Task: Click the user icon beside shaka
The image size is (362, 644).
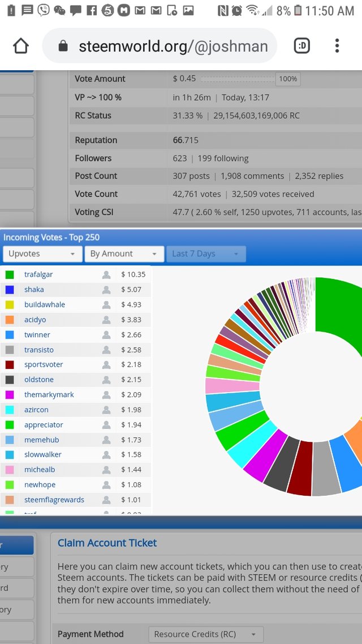Action: click(x=106, y=290)
